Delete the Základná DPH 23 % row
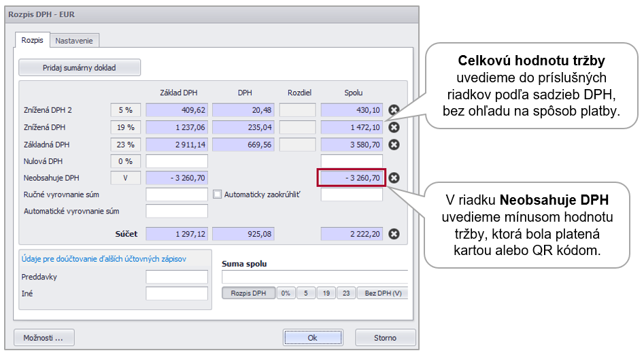Screen dimensions: 644x355 point(394,144)
